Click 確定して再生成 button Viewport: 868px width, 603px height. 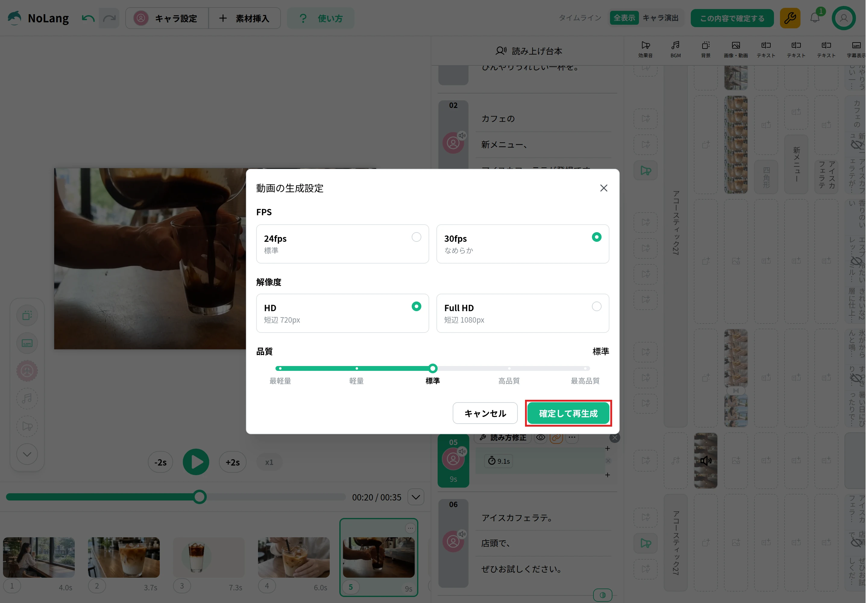point(568,413)
